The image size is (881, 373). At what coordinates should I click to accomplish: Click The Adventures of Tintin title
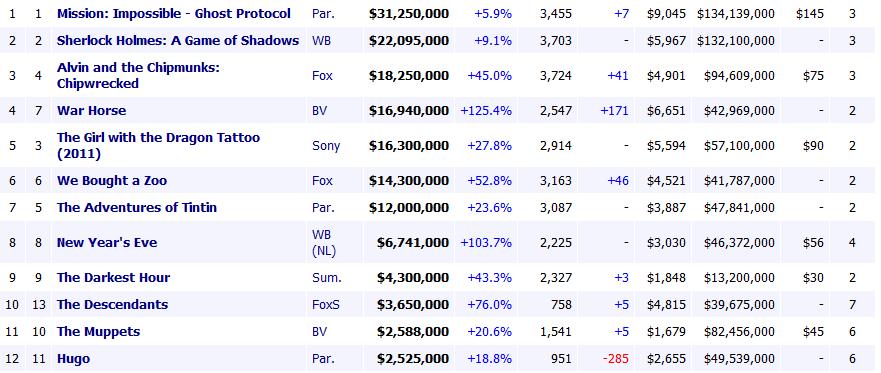coord(137,208)
